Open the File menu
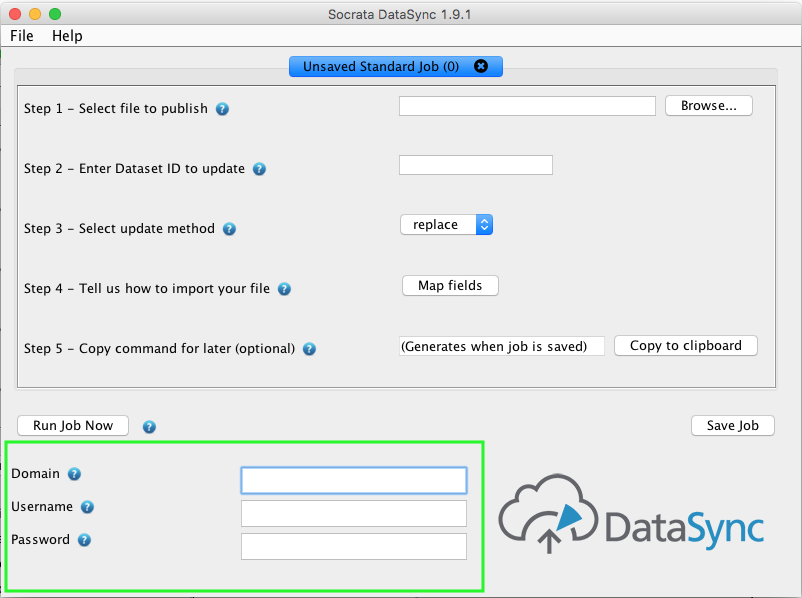Screen dimensions: 802x598 pyautogui.click(x=21, y=36)
